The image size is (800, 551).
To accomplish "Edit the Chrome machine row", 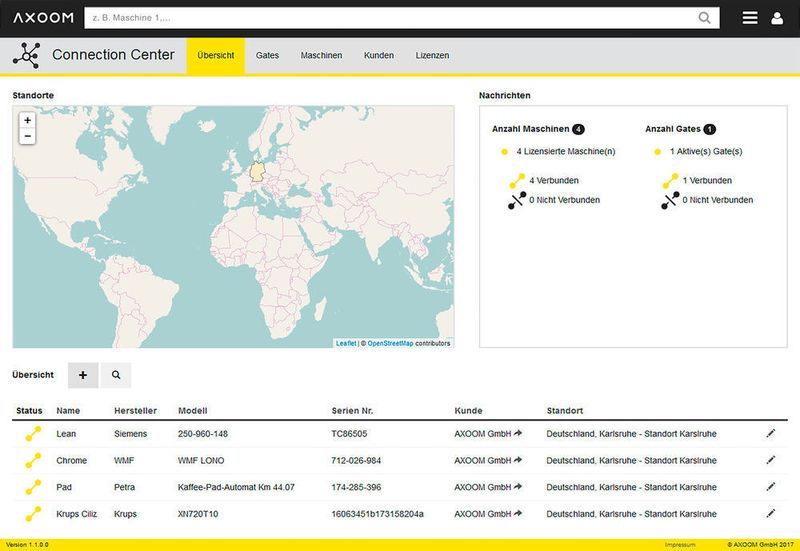I will 770,460.
